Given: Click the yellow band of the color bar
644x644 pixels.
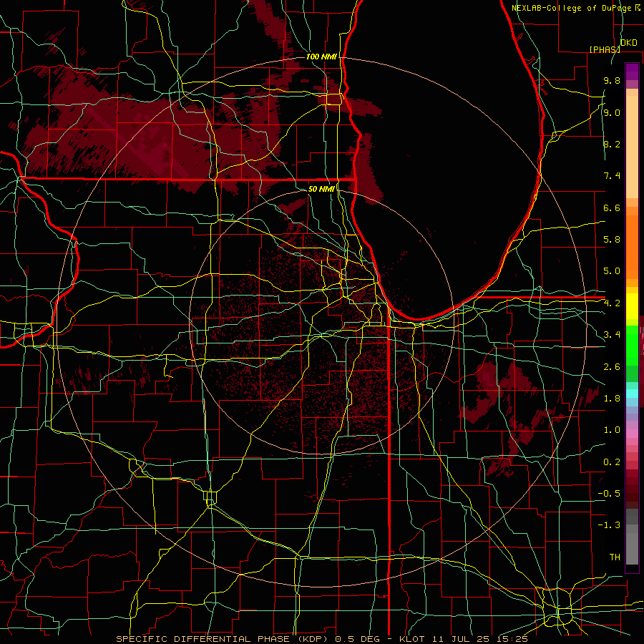Looking at the screenshot, I should click(x=632, y=306).
